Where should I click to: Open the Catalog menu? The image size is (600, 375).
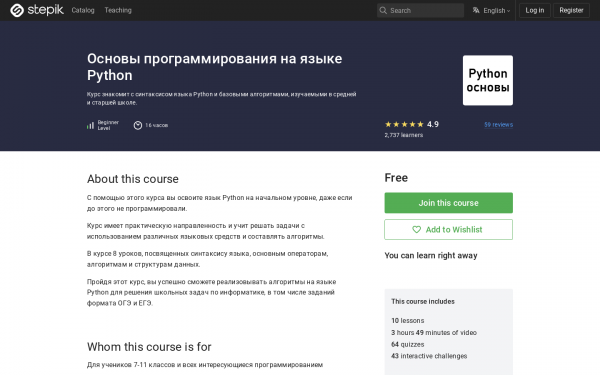point(83,10)
